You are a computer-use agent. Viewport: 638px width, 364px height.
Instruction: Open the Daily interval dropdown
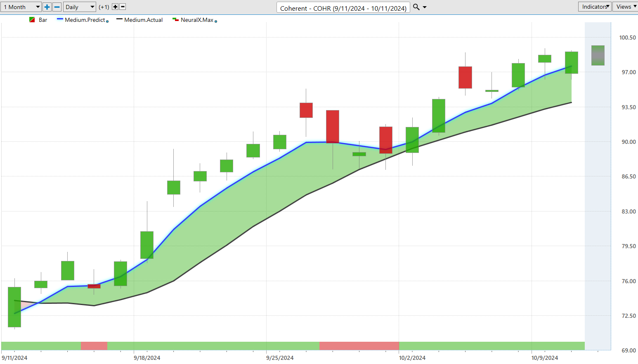click(x=80, y=7)
